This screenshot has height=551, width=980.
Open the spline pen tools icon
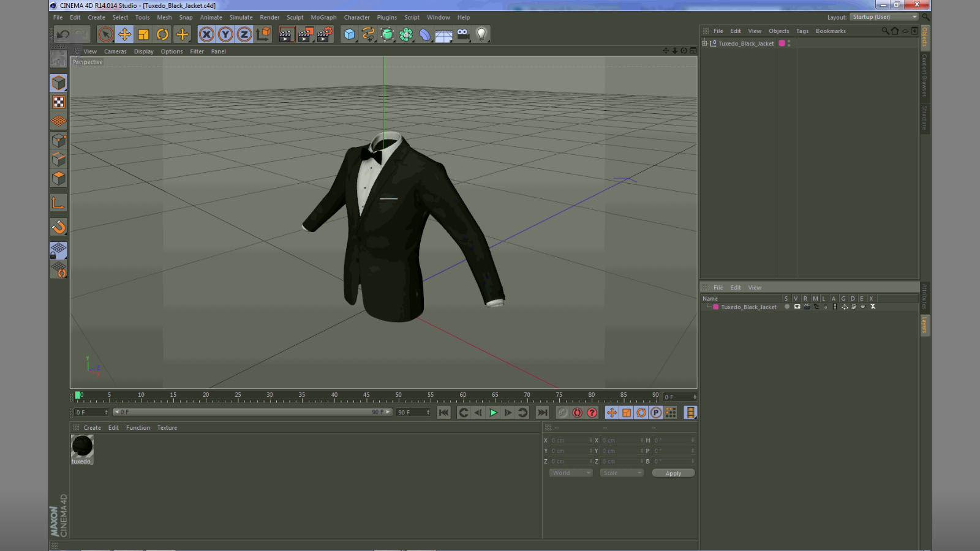(x=368, y=34)
